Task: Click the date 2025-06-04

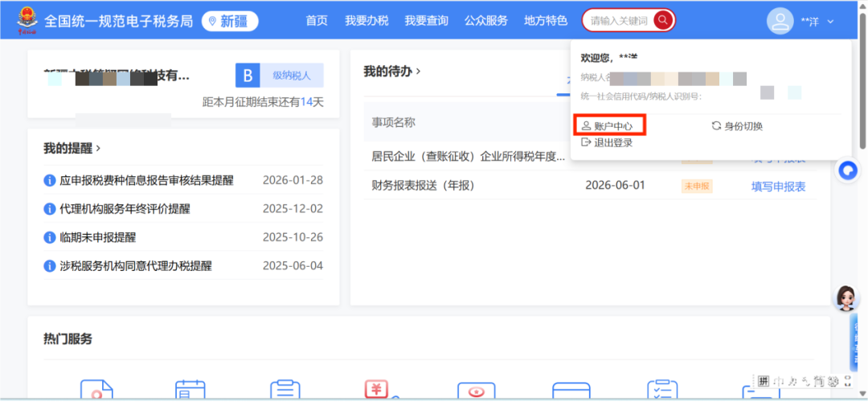Action: pyautogui.click(x=293, y=266)
